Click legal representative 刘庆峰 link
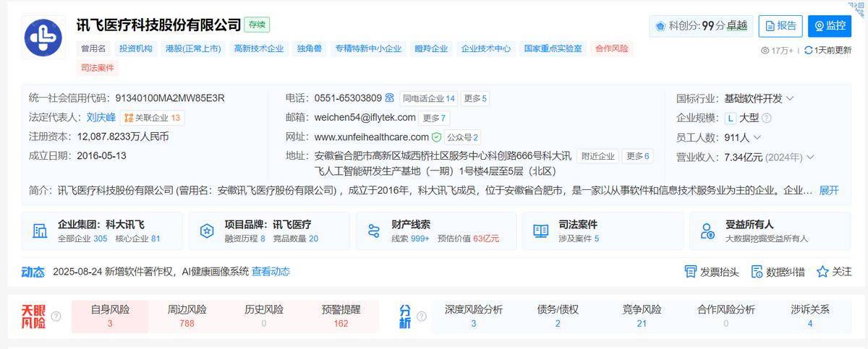Image resolution: width=868 pixels, height=349 pixels. [101, 118]
